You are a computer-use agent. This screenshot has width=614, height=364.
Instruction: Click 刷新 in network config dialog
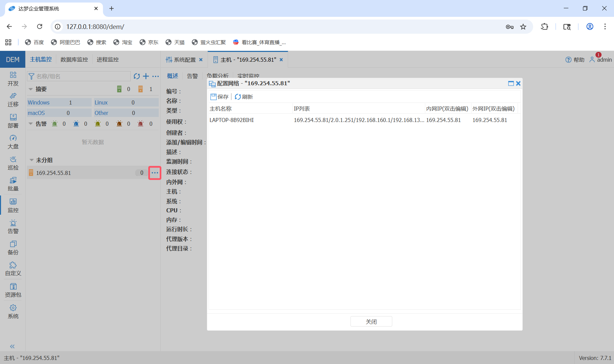[x=244, y=97]
